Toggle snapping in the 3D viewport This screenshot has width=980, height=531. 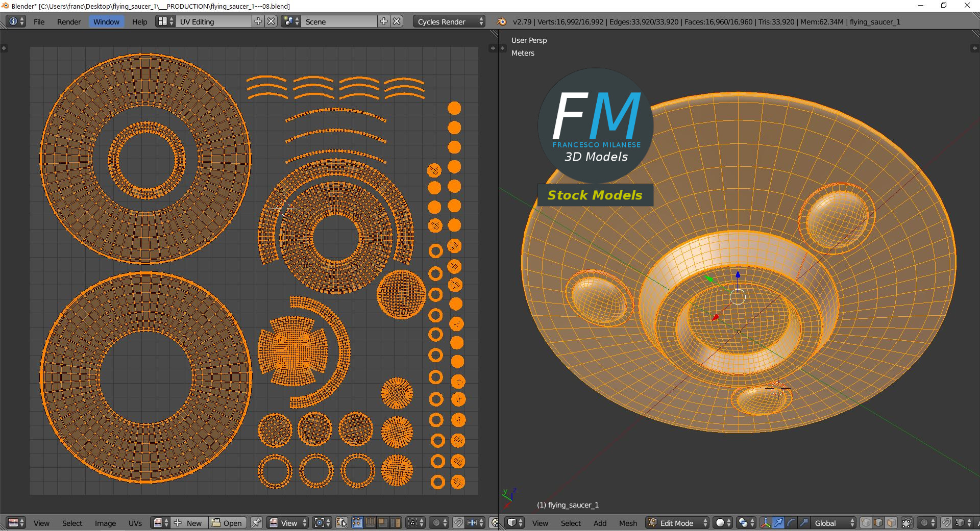(946, 523)
